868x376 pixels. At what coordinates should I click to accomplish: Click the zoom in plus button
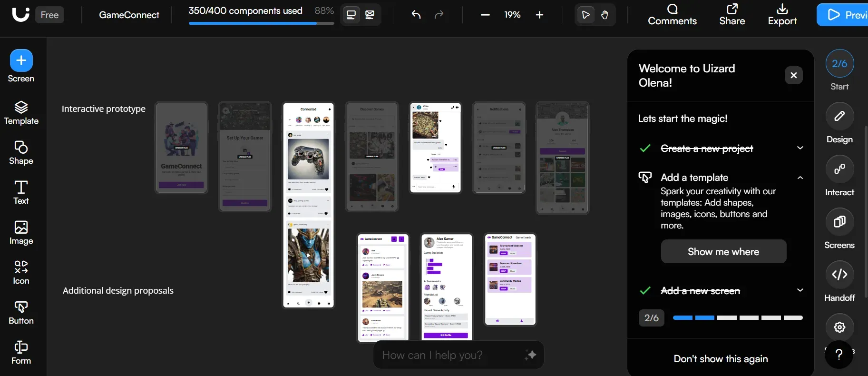pos(539,15)
